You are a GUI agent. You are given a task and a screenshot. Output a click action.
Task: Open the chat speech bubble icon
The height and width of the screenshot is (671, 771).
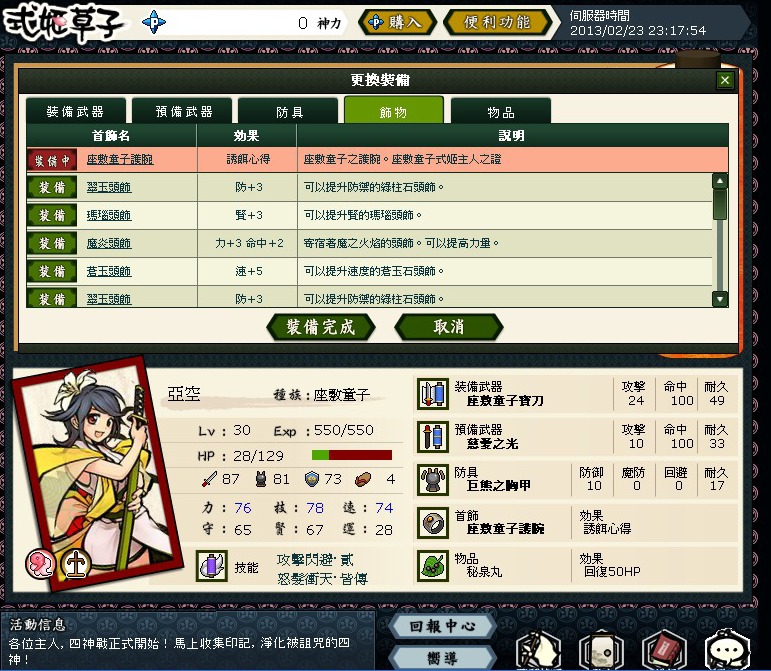[x=728, y=650]
